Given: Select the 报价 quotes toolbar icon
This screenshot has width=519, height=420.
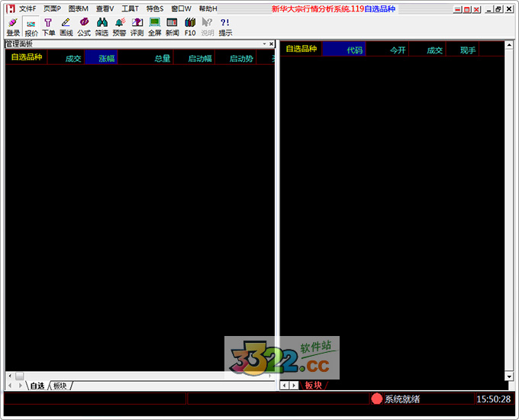Looking at the screenshot, I should (31, 27).
